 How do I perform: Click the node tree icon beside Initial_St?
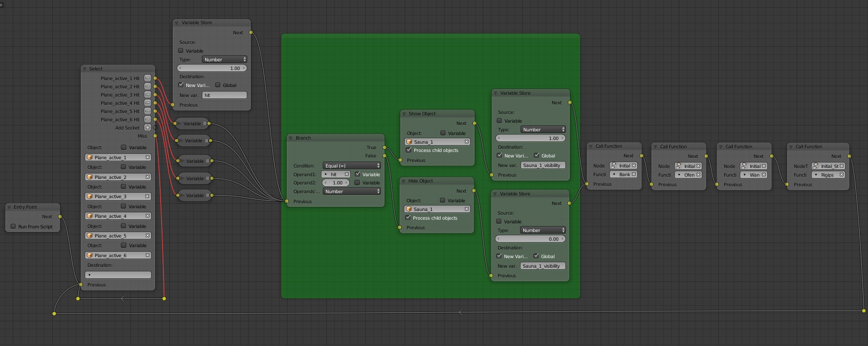[815, 166]
